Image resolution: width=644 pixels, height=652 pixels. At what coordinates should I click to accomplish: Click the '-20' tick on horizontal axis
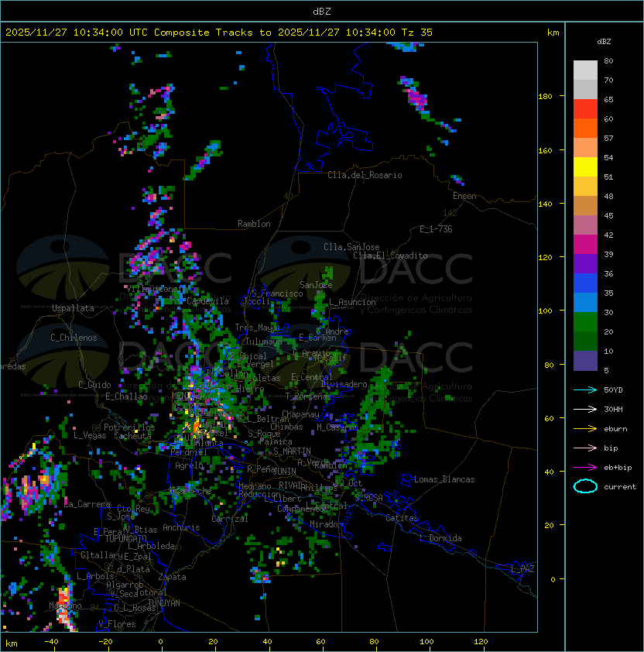click(x=105, y=642)
